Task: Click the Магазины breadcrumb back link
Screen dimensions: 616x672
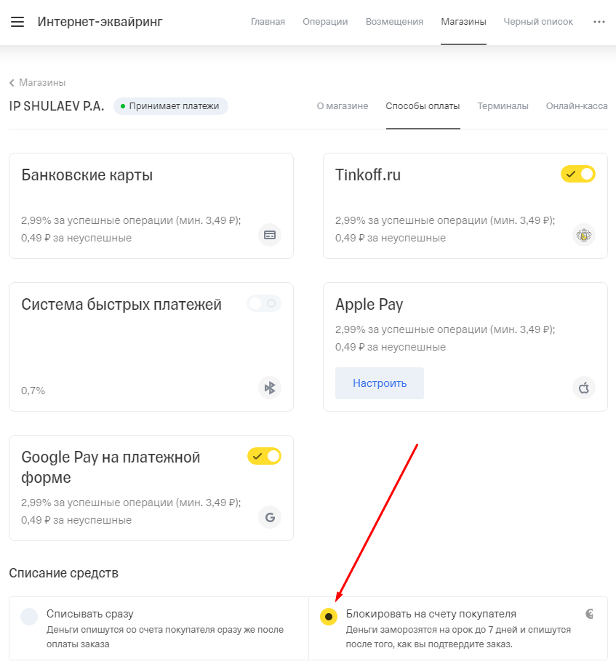Action: coord(42,83)
